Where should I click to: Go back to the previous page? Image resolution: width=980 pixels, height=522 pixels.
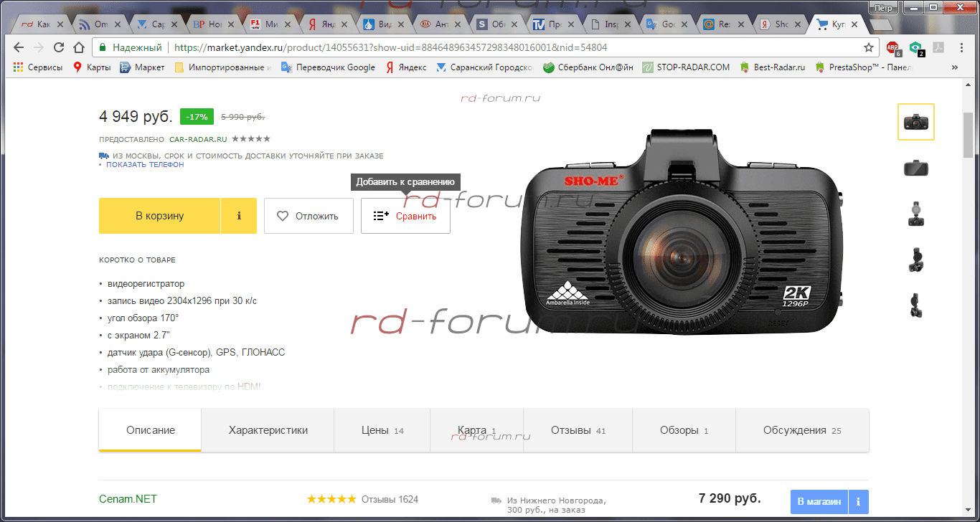coord(19,47)
